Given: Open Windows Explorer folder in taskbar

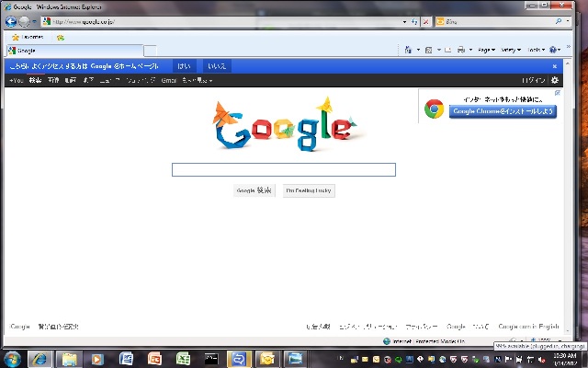Looking at the screenshot, I should [x=70, y=360].
